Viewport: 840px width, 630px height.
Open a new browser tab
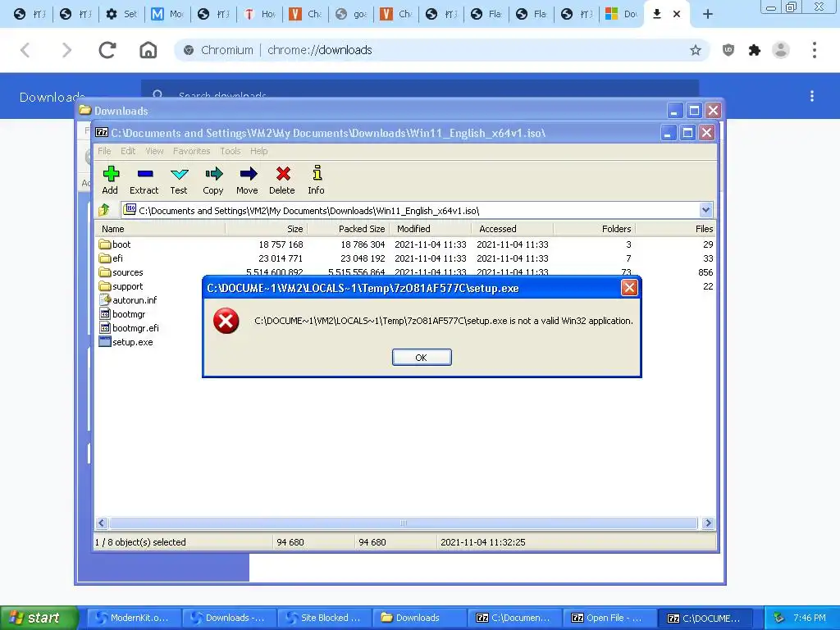click(x=708, y=14)
